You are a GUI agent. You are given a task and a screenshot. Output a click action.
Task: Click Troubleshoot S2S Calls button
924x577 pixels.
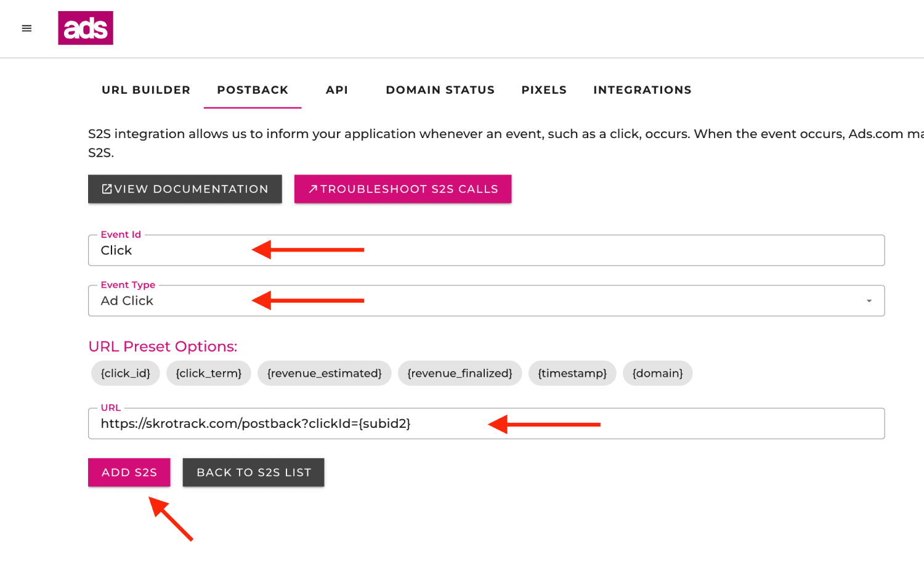(x=403, y=189)
